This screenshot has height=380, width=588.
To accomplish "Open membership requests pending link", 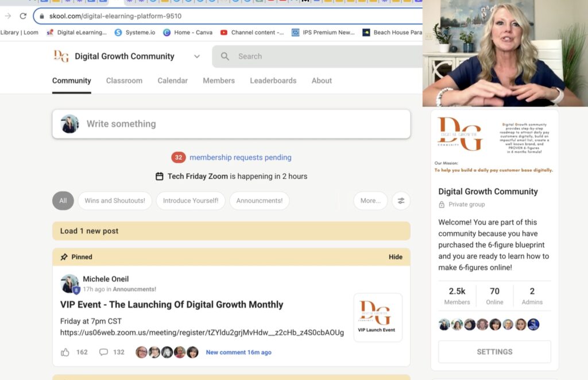I will tap(241, 158).
